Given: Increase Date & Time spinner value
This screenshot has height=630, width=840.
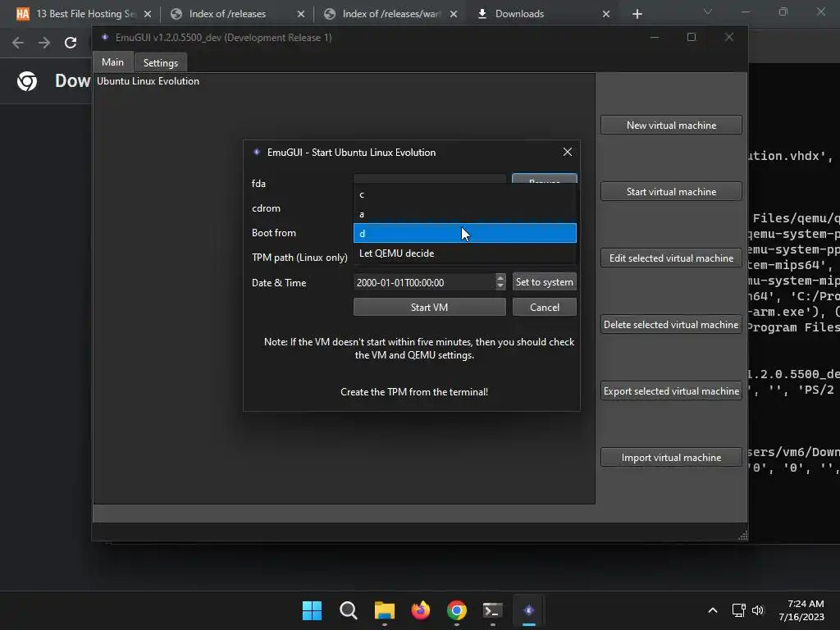Looking at the screenshot, I should click(500, 277).
